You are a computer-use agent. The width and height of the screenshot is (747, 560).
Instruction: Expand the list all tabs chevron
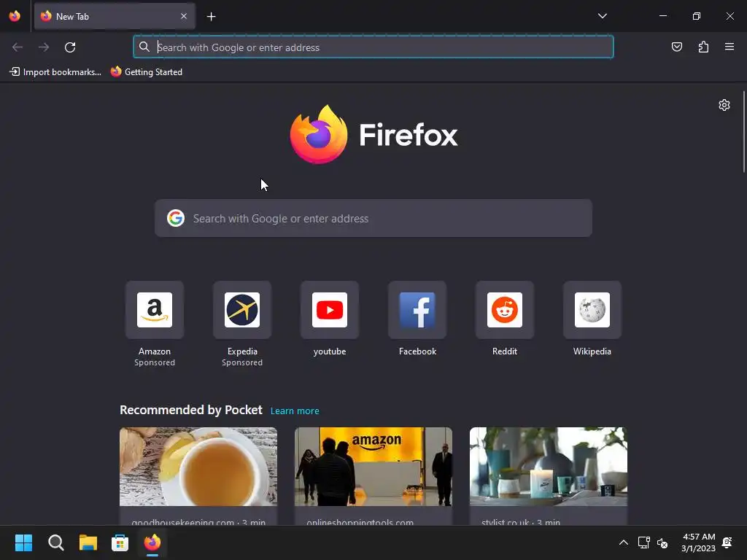tap(602, 16)
